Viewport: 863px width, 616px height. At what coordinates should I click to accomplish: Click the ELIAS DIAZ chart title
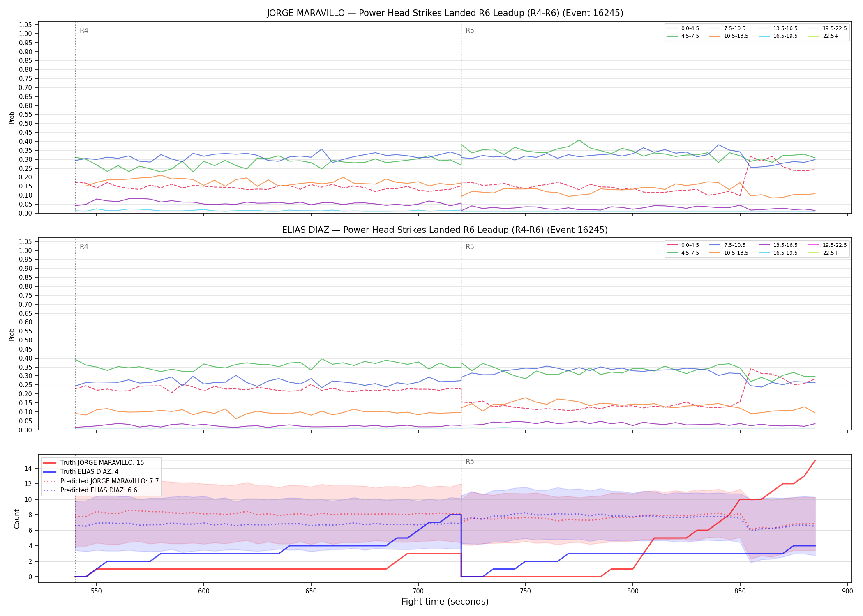coord(445,230)
